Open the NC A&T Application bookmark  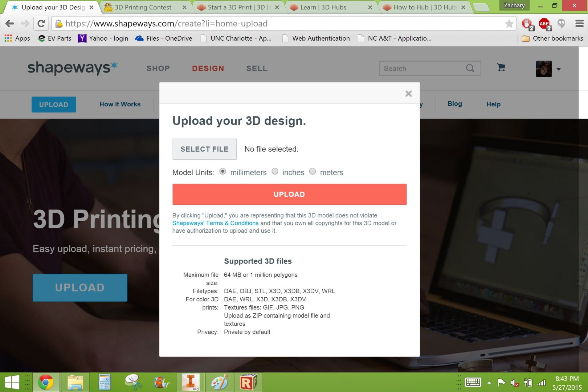point(395,38)
